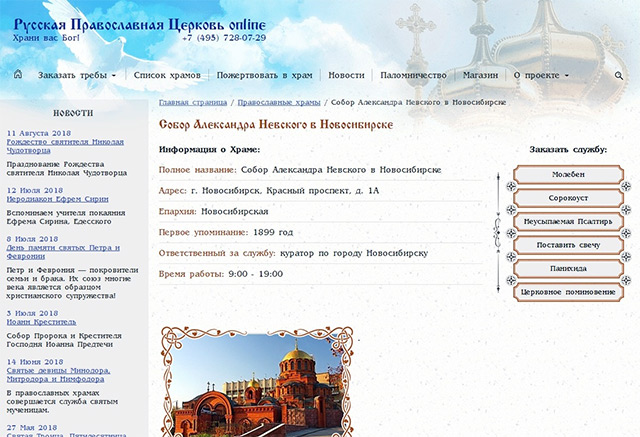The height and width of the screenshot is (437, 640).
Task: Click Поставить свечу button
Action: [568, 245]
